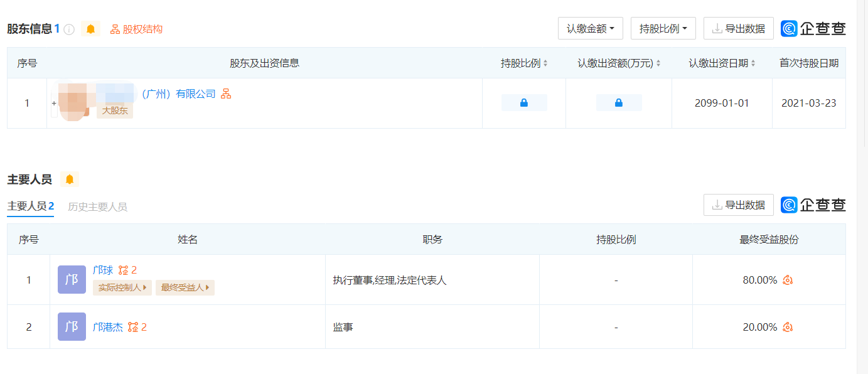This screenshot has height=374, width=868.
Task: Expand the shareholder row with plus button
Action: (x=54, y=103)
